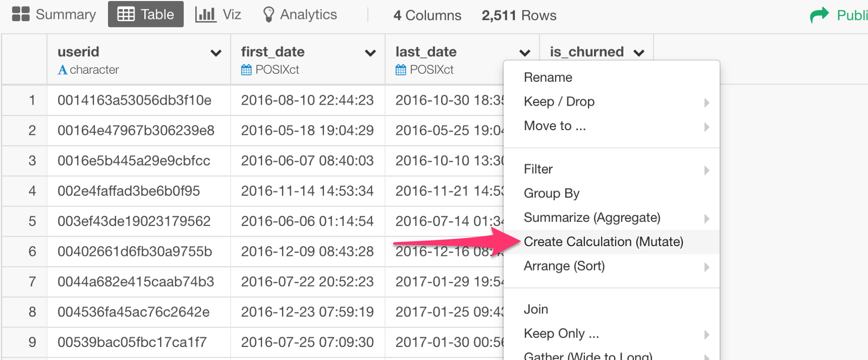Click the calendar icon under first_date

[246, 70]
